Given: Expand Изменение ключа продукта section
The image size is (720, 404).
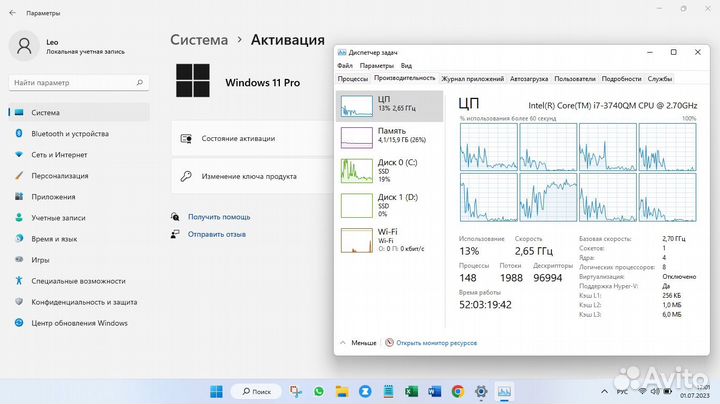Looking at the screenshot, I should coord(252,176).
